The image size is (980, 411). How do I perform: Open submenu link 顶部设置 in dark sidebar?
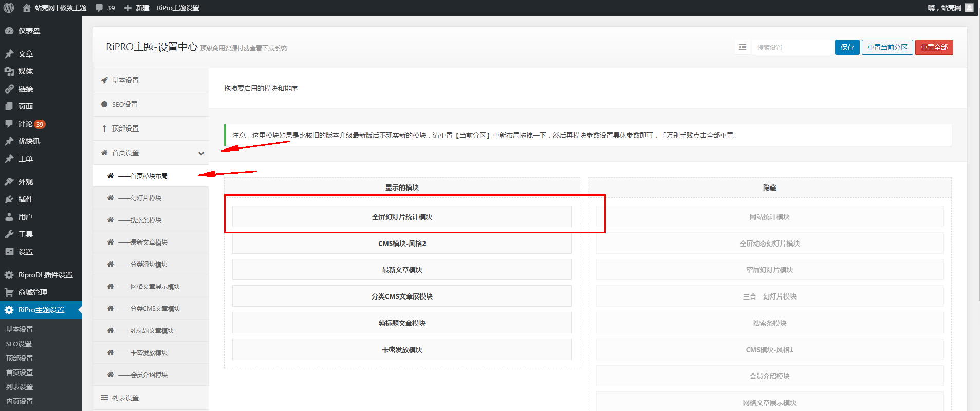coord(20,358)
